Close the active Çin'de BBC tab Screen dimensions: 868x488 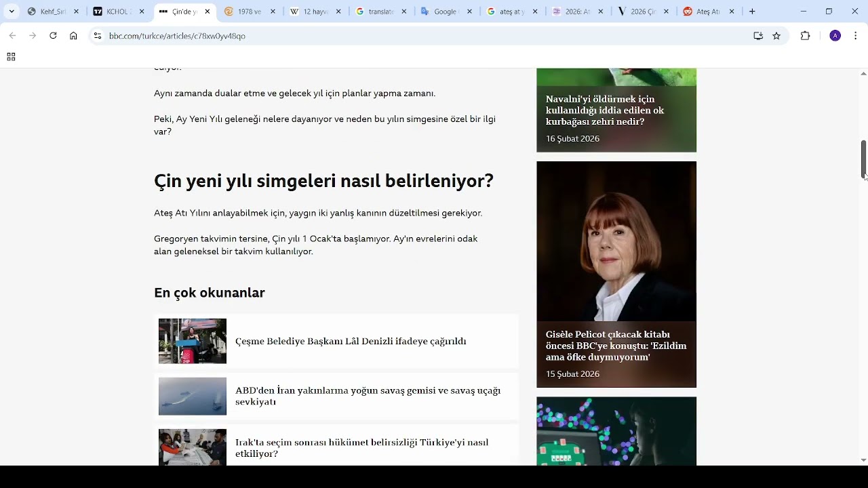click(x=208, y=12)
